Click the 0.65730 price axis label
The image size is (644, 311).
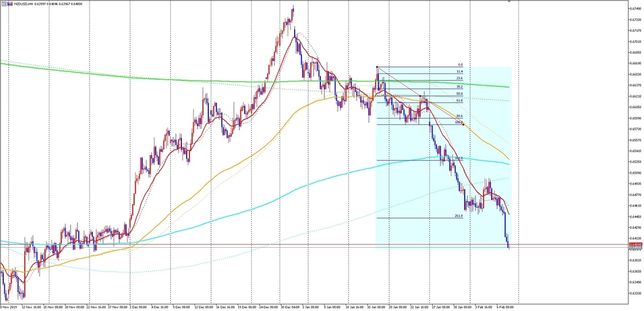(x=635, y=129)
